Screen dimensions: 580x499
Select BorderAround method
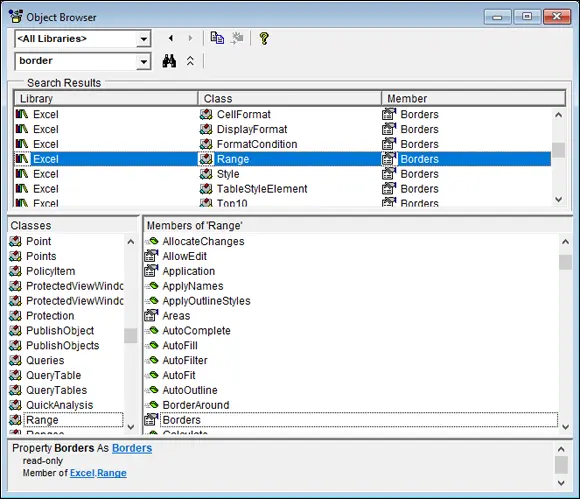196,405
